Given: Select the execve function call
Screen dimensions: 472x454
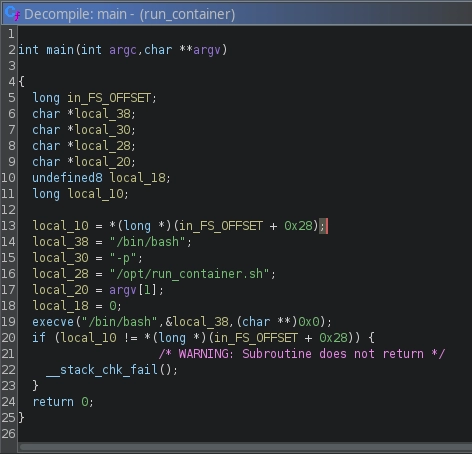Looking at the screenshot, I should 53,322.
